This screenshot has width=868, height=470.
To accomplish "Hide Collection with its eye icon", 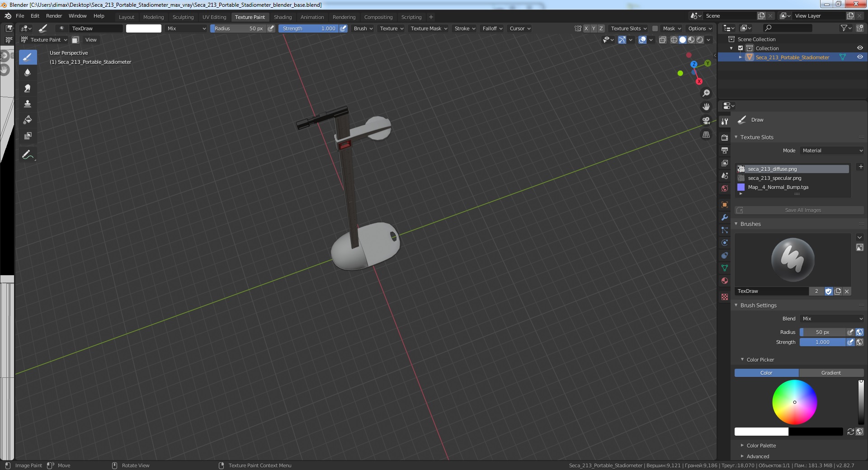I will (x=860, y=48).
